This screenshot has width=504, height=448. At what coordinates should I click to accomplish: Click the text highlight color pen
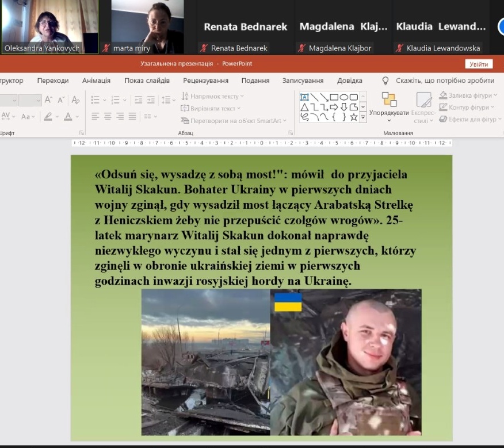coord(48,116)
